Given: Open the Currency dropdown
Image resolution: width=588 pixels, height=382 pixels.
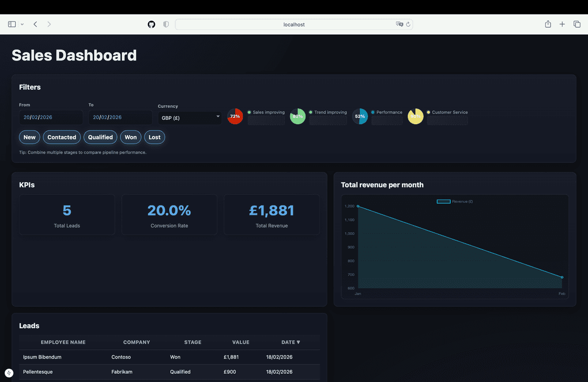Looking at the screenshot, I should (190, 118).
